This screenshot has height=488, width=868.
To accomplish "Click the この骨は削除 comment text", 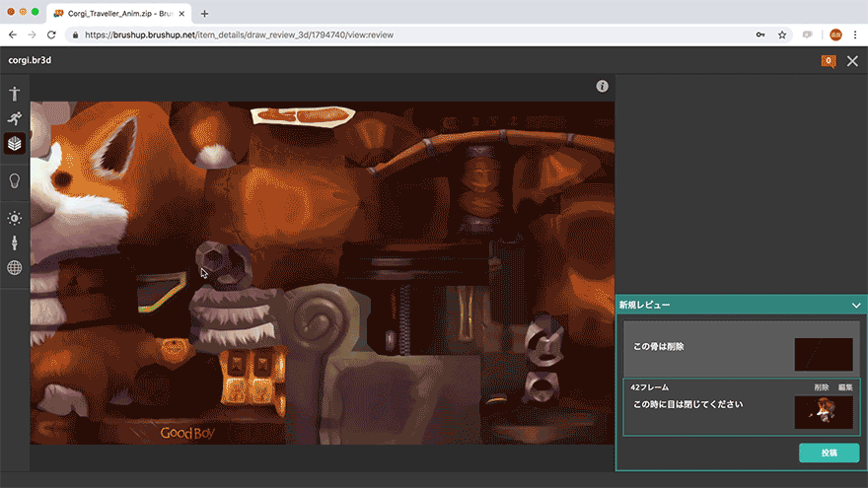I will coord(659,346).
